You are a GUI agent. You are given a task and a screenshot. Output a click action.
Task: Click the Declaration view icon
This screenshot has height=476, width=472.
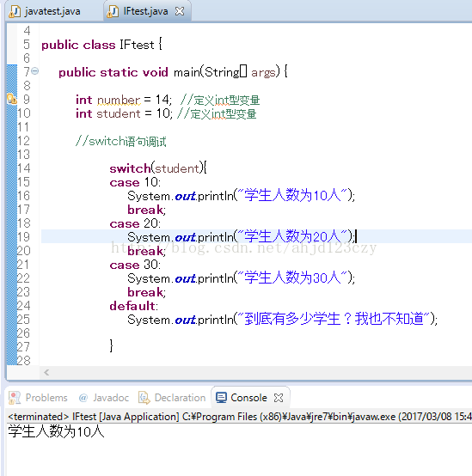coord(144,398)
